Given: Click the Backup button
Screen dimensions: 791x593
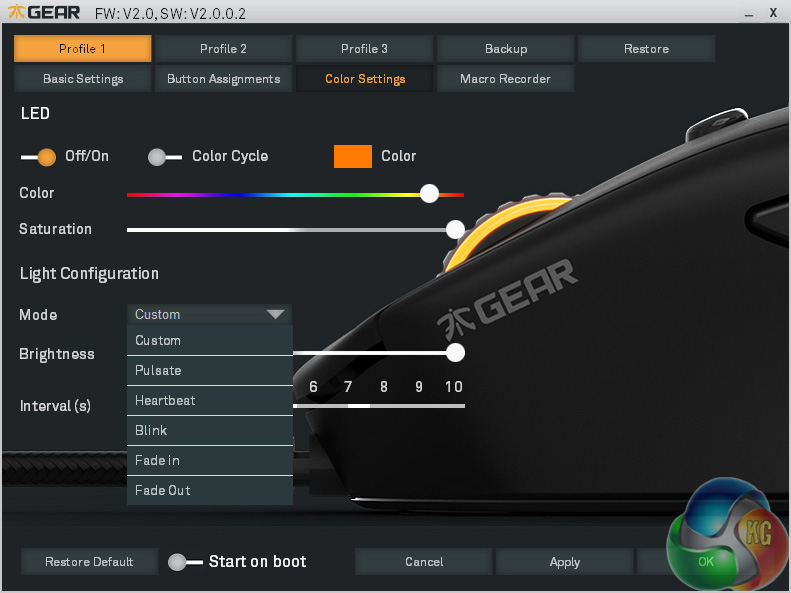Looking at the screenshot, I should (505, 48).
